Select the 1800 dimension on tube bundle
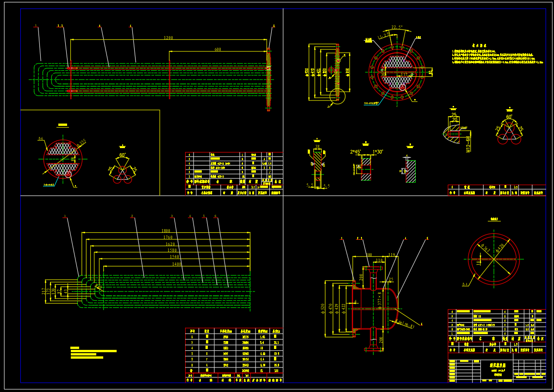This screenshot has height=392, width=554. tap(166, 230)
